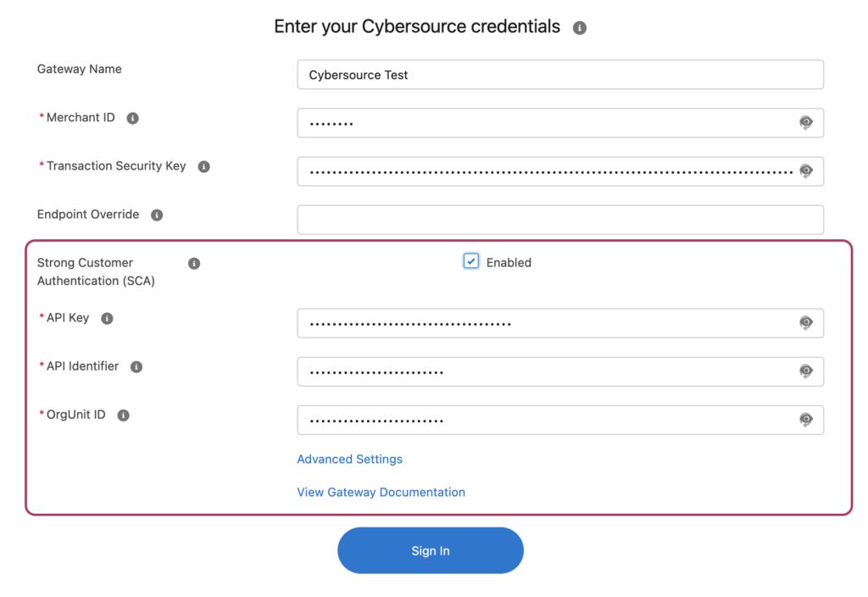The height and width of the screenshot is (597, 868).
Task: Click into the empty Endpoint Override field
Action: (x=560, y=220)
